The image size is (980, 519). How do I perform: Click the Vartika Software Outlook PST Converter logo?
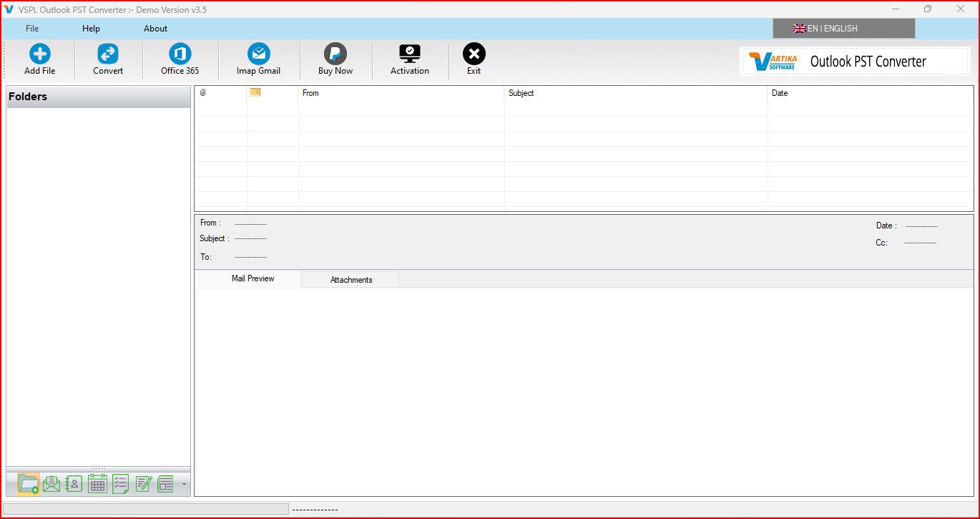point(855,62)
